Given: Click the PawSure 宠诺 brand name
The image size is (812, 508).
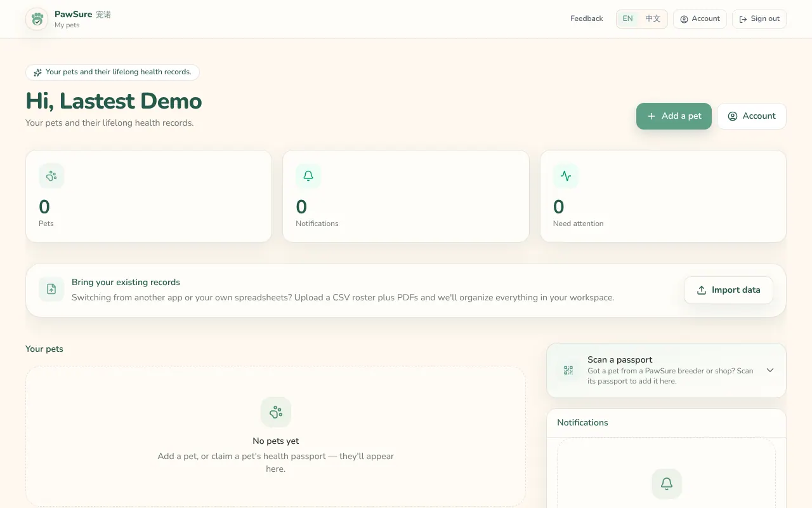Looking at the screenshot, I should coord(83,14).
